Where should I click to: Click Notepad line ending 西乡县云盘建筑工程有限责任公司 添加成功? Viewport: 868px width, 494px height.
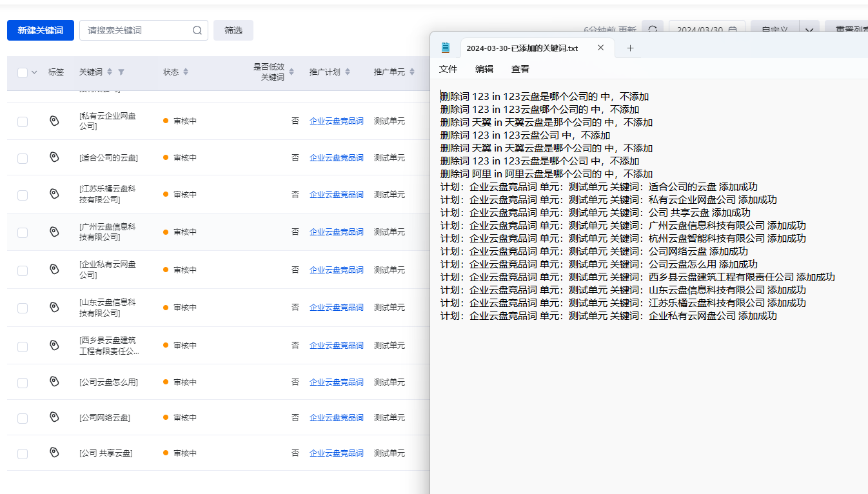click(x=638, y=277)
